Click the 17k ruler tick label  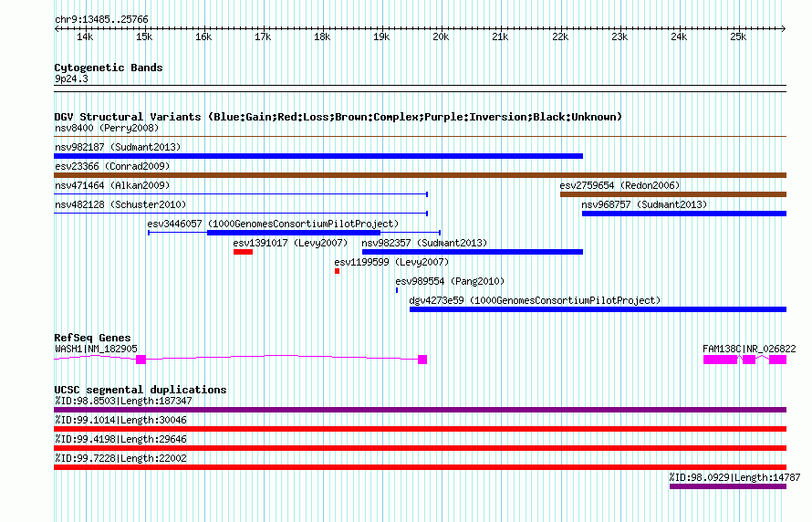click(263, 37)
